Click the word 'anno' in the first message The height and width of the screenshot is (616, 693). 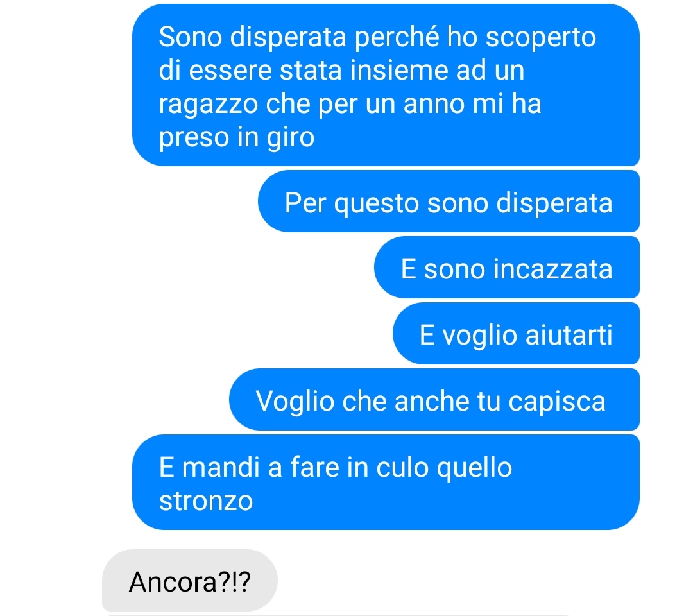[434, 105]
